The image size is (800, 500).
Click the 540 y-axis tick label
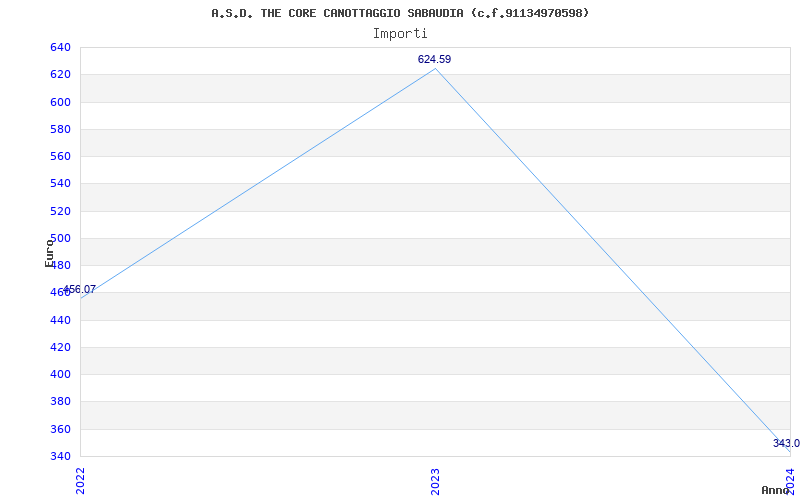pyautogui.click(x=60, y=184)
